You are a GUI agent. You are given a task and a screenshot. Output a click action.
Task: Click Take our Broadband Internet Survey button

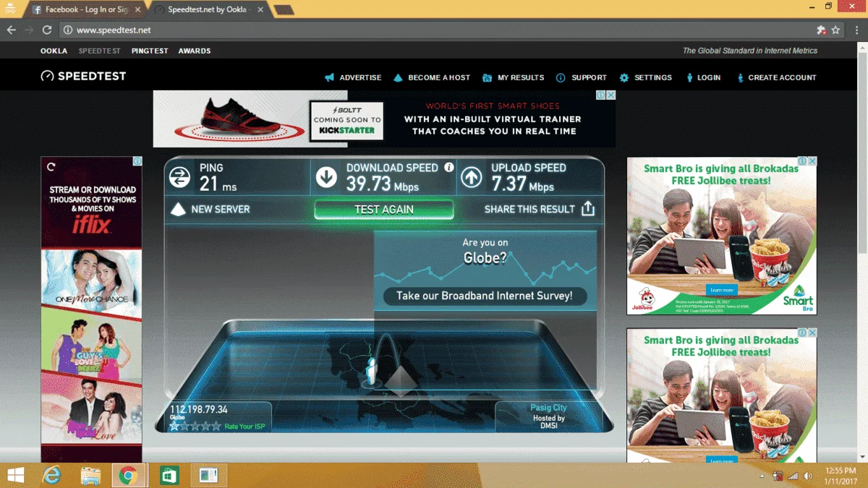pos(485,296)
